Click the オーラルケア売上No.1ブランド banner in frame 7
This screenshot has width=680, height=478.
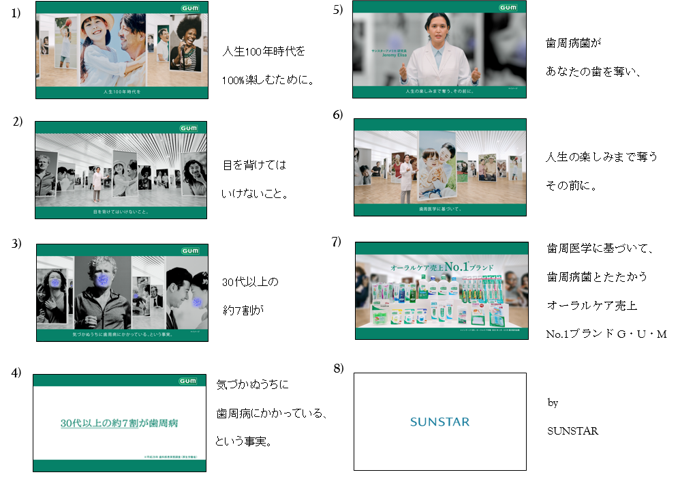(x=442, y=267)
